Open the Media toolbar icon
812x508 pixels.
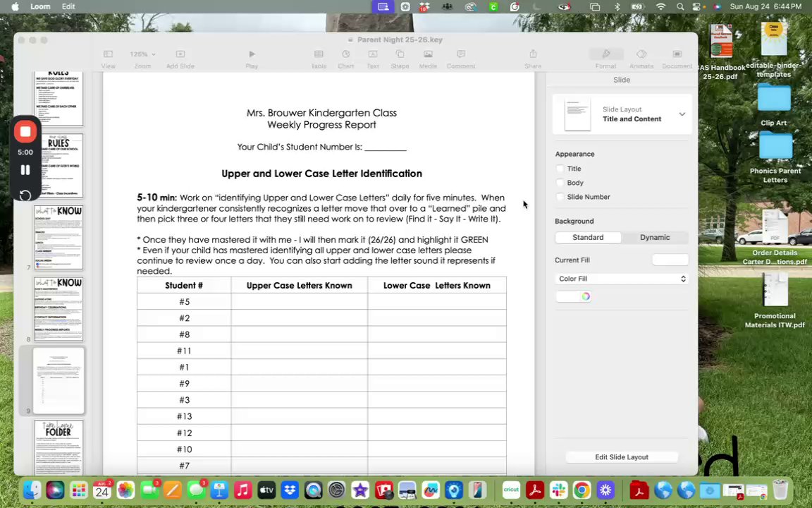(x=428, y=54)
